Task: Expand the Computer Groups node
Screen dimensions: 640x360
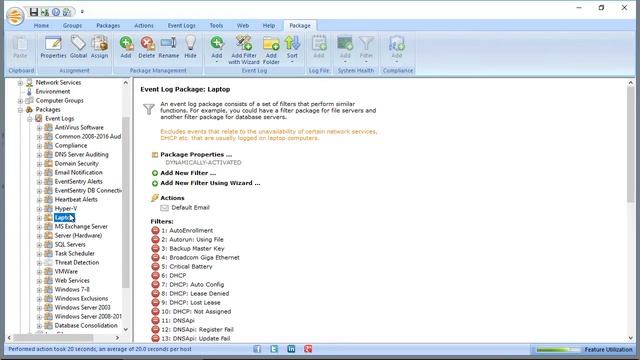Action: [20, 101]
